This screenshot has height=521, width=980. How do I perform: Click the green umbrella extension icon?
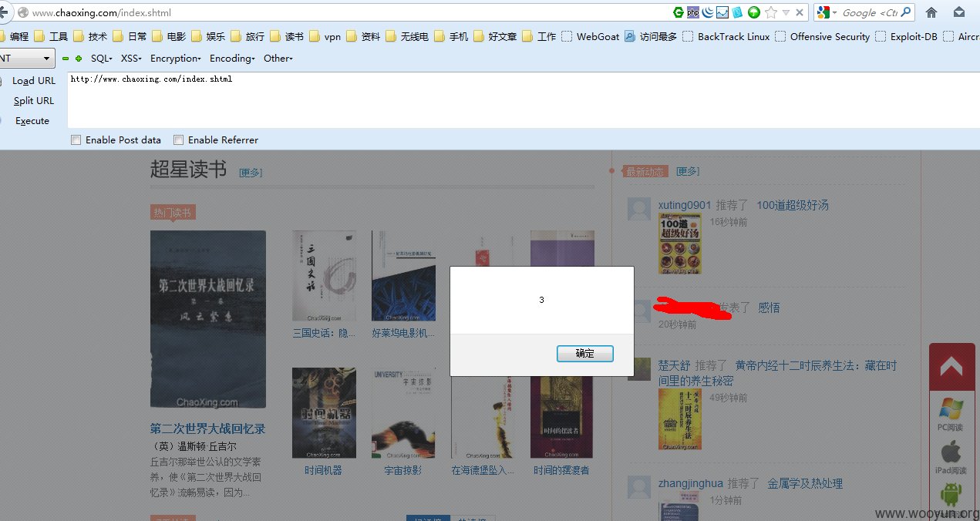point(753,12)
